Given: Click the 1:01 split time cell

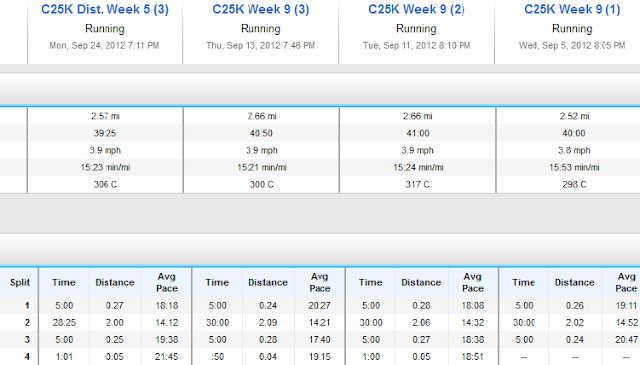Looking at the screenshot, I should pos(64,357).
